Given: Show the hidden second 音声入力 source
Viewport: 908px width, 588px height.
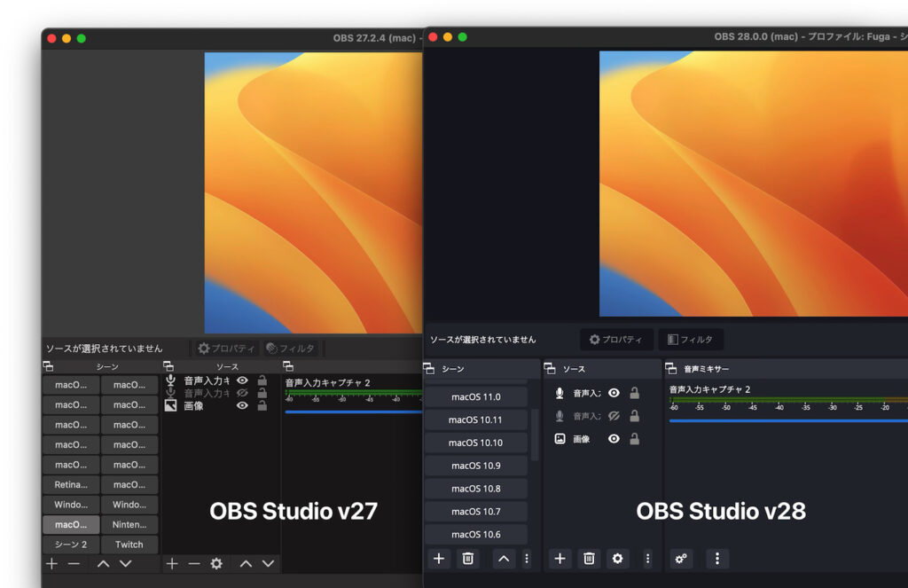Looking at the screenshot, I should [613, 415].
